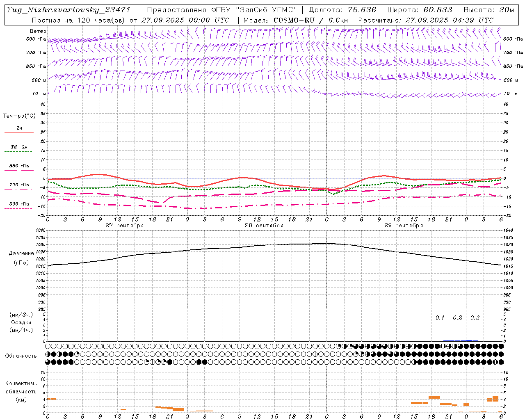
Task: Select the 'Конвективн.' convective cloud label
Action: (21, 383)
